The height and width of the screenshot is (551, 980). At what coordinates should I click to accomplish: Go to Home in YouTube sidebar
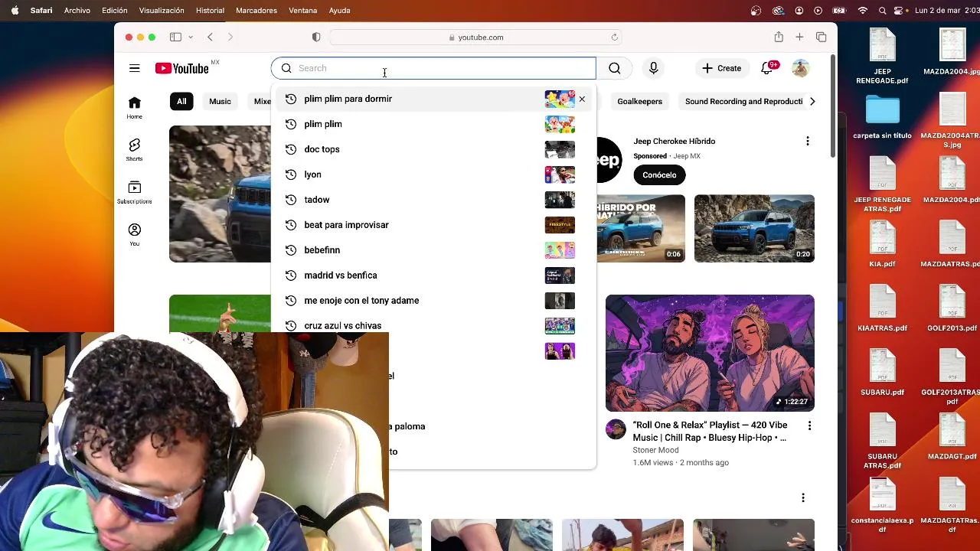[x=135, y=108]
